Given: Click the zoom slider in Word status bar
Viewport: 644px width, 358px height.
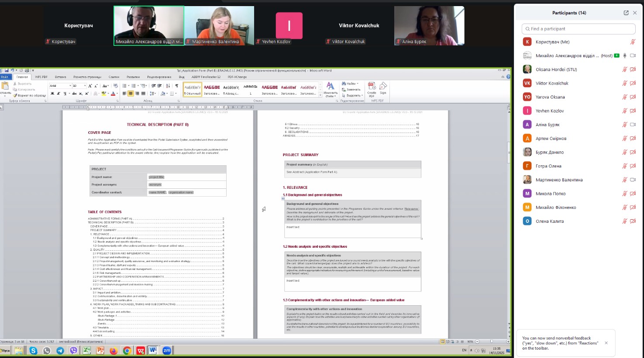Looking at the screenshot, I should click(x=491, y=341).
